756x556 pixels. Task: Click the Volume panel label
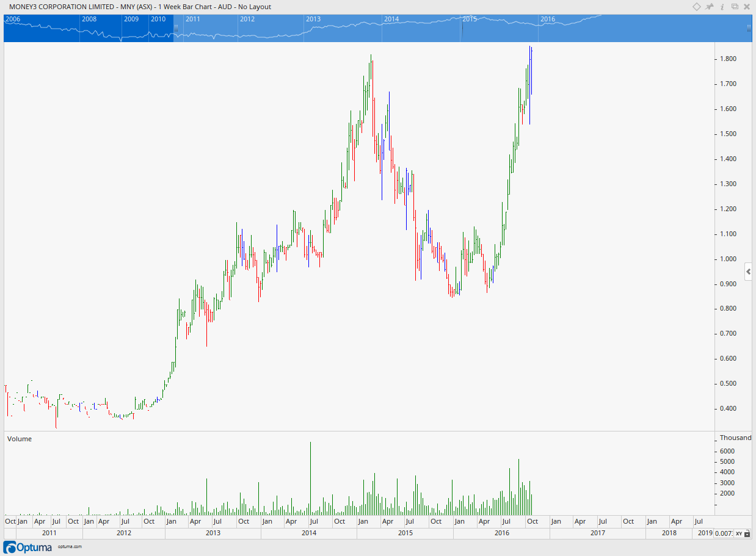click(x=19, y=439)
